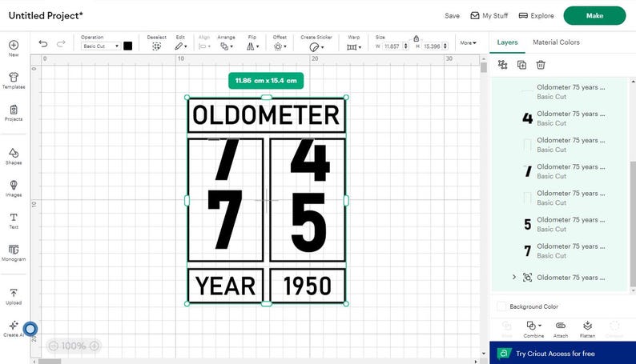The width and height of the screenshot is (636, 364).
Task: Open the Offset dropdown
Action: 280,46
